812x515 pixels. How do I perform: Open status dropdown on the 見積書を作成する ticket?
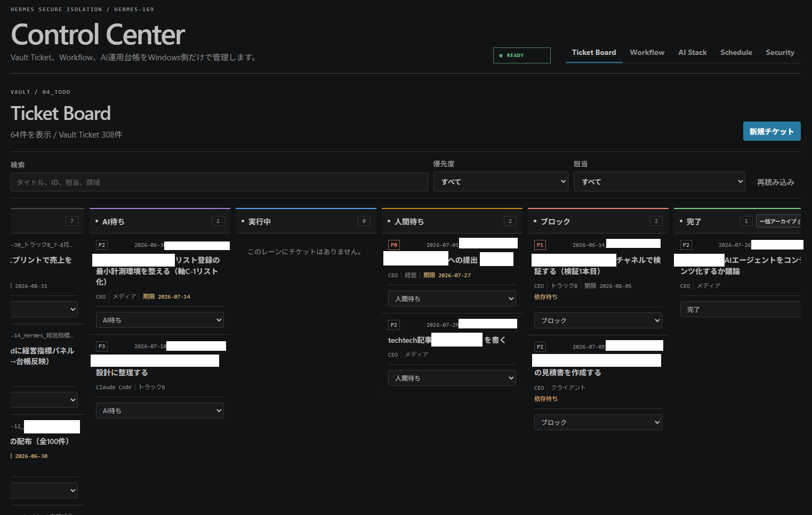pos(598,422)
